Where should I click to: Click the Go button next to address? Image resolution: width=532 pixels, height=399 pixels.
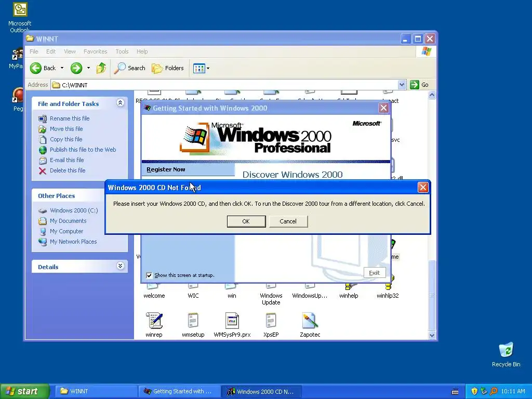(x=419, y=85)
